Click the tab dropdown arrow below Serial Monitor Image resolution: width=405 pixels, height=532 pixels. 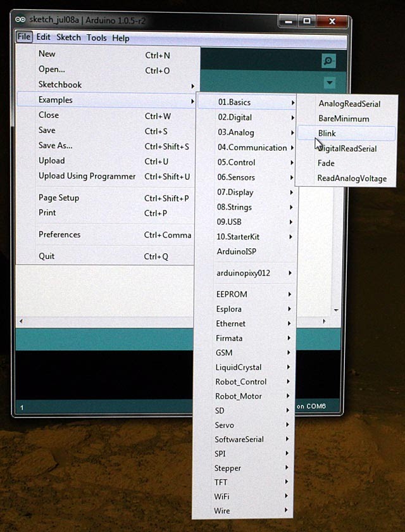point(330,83)
